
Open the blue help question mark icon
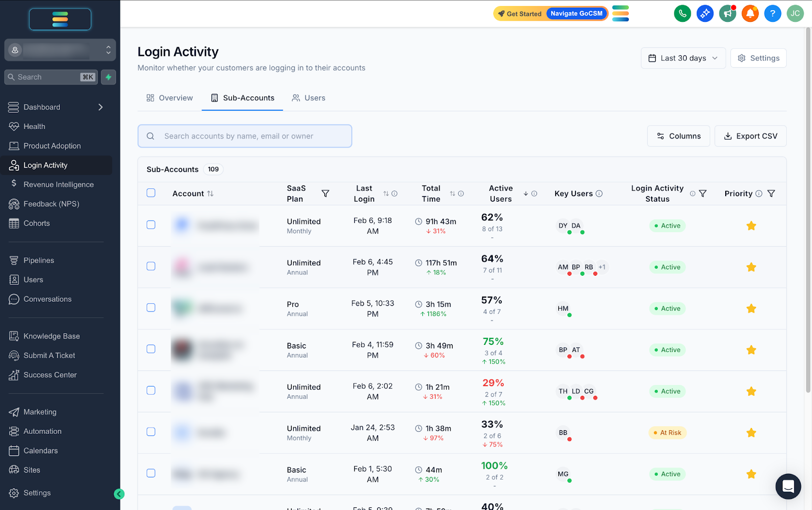tap(772, 14)
